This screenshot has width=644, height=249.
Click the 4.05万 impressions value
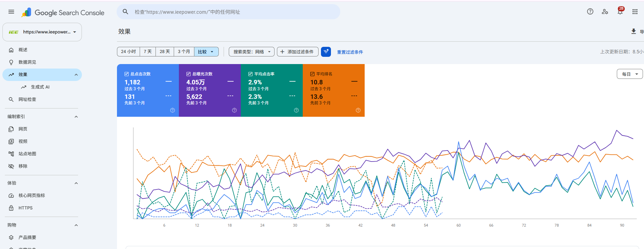pyautogui.click(x=195, y=82)
